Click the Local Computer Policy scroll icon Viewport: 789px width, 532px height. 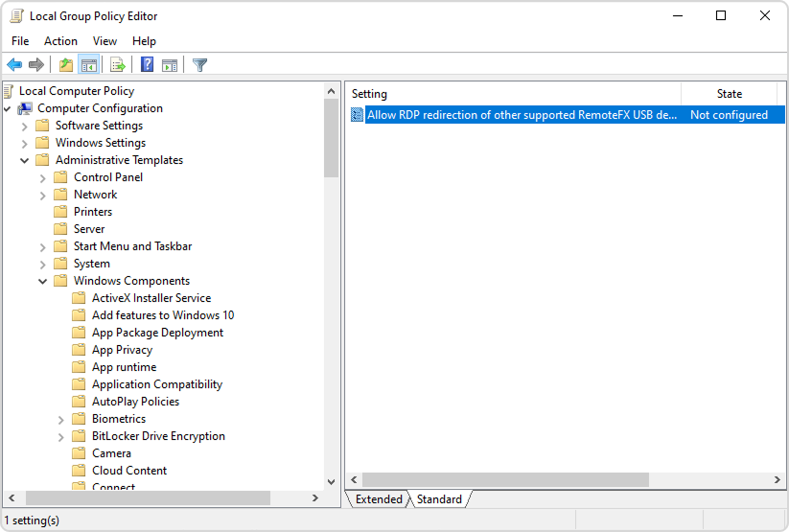pos(8,91)
